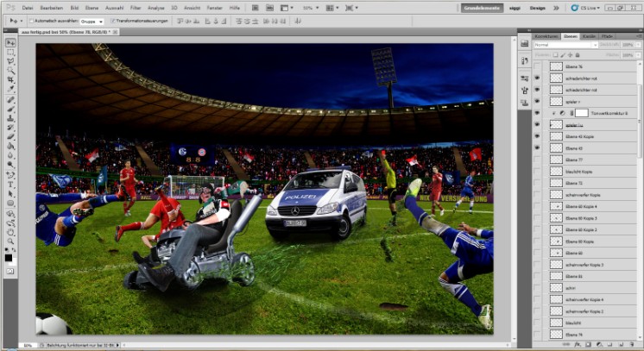644x351 pixels.
Task: Select the Lasso tool
Action: [x=10, y=62]
